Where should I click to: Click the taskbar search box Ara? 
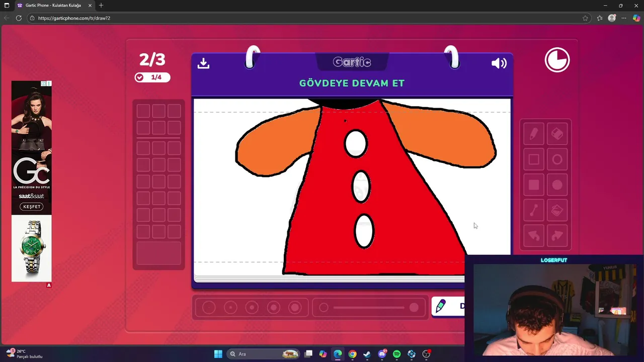pos(263,354)
